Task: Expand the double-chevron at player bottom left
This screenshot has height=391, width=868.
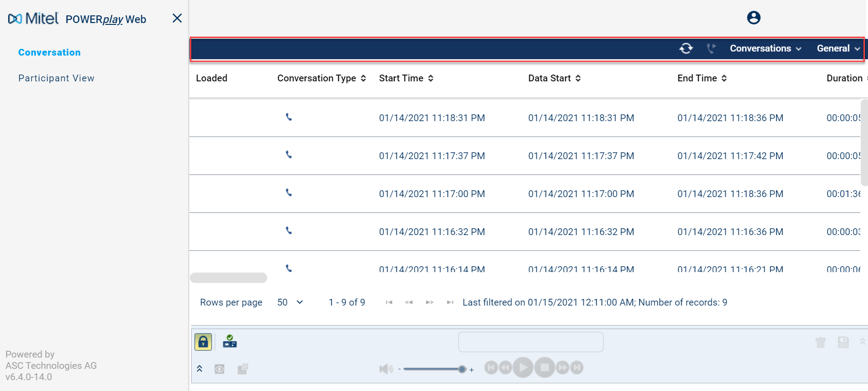Action: tap(199, 369)
